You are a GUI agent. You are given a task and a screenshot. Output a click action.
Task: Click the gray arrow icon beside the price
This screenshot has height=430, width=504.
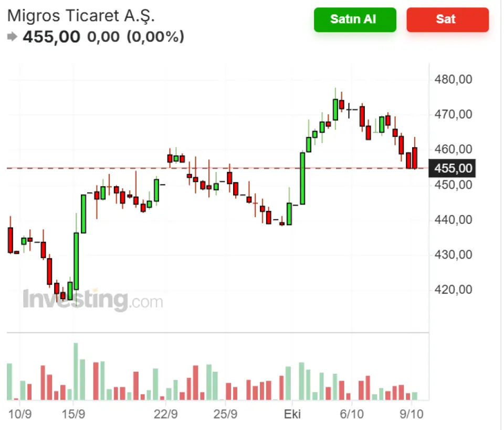point(13,37)
